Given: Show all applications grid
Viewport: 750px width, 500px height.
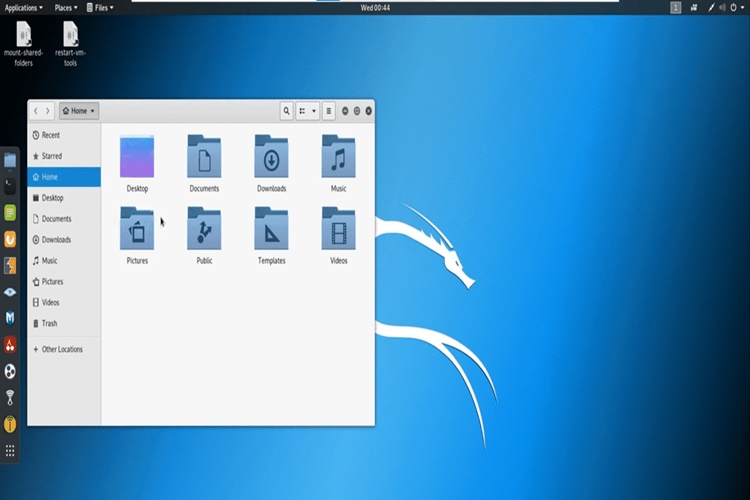Looking at the screenshot, I should pyautogui.click(x=10, y=451).
